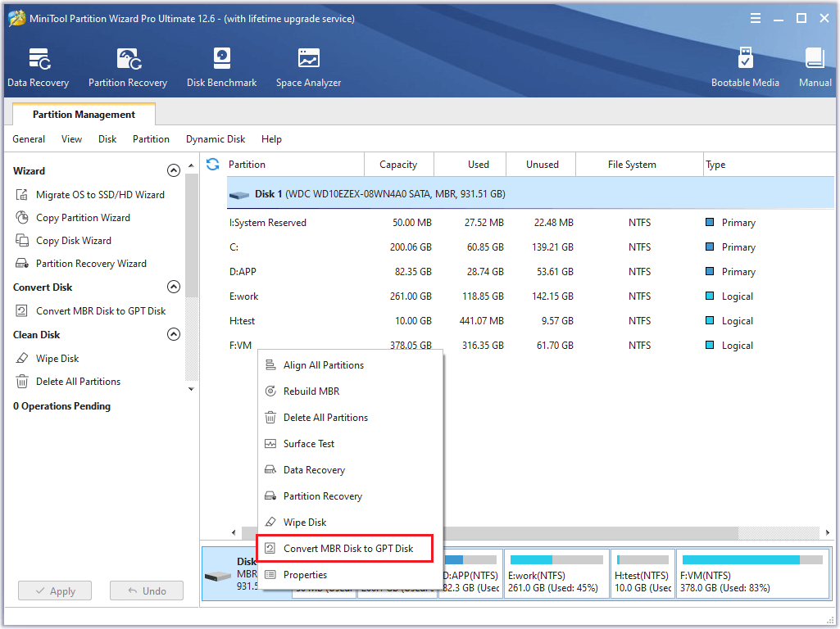Select Disk 1 WDC header row
This screenshot has width=840, height=629.
click(530, 193)
